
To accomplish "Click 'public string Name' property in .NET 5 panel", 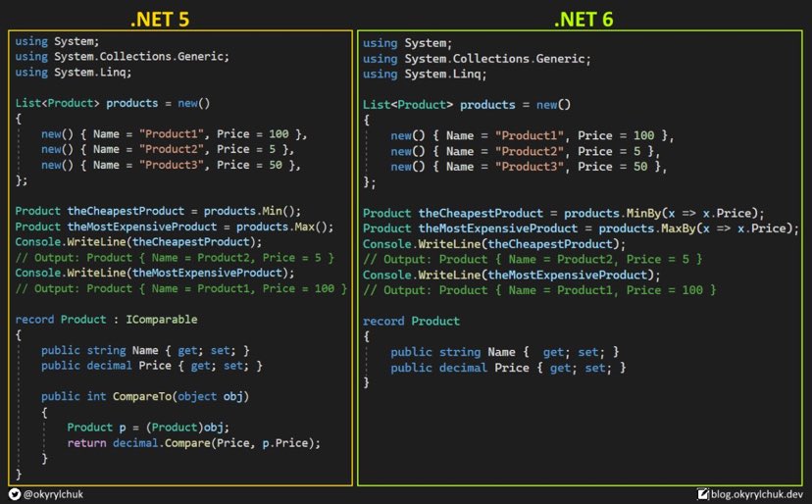I will pyautogui.click(x=145, y=351).
